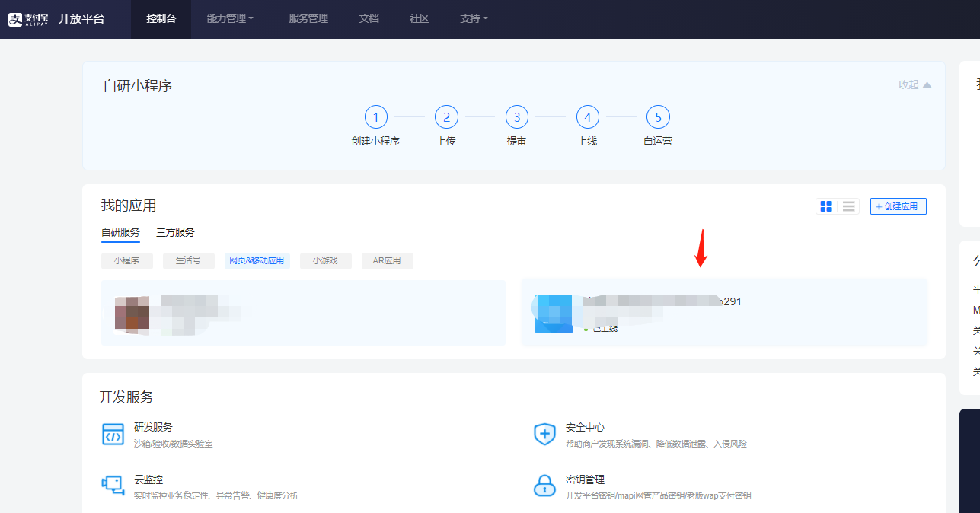Switch to the 自研服务 tab
This screenshot has height=513, width=980.
[120, 233]
